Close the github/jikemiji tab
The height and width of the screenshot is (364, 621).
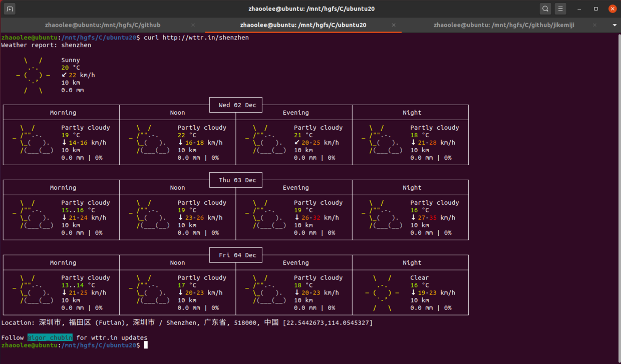click(595, 25)
